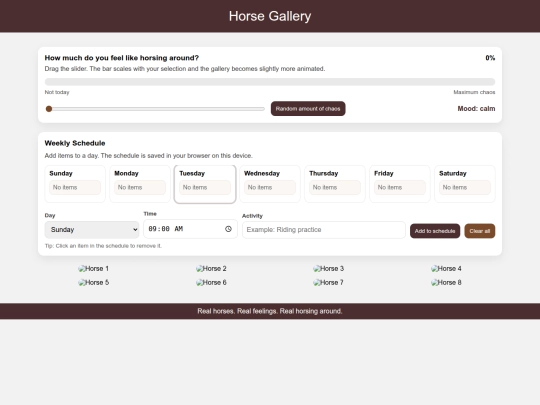Select the Friday schedule card
Image resolution: width=540 pixels, height=405 pixels.
click(400, 184)
